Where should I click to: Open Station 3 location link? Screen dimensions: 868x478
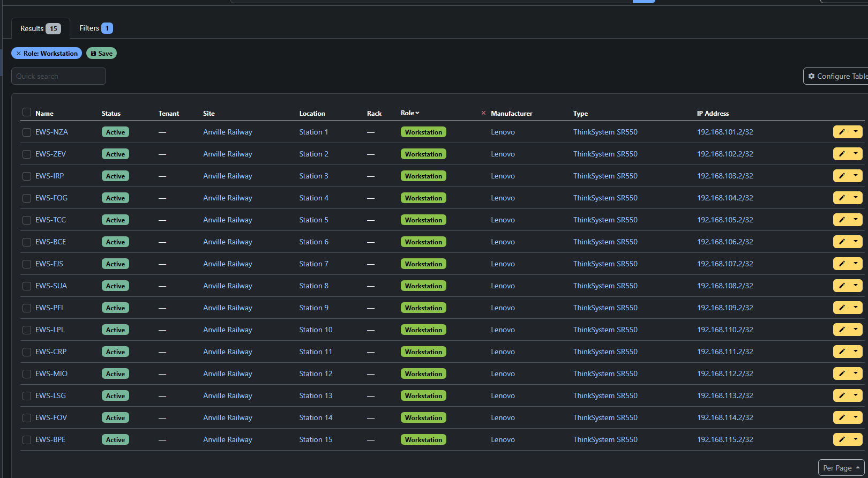pos(313,176)
